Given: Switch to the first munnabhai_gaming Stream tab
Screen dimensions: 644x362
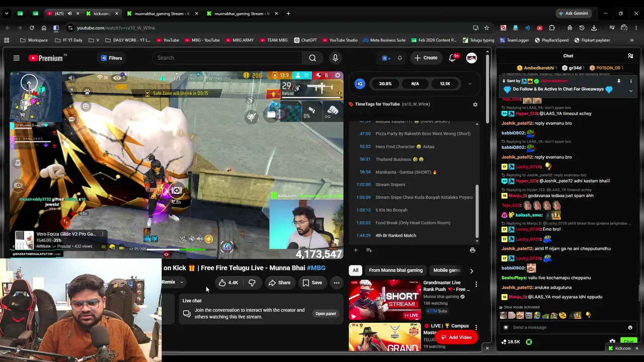Looking at the screenshot, I should coord(162,14).
